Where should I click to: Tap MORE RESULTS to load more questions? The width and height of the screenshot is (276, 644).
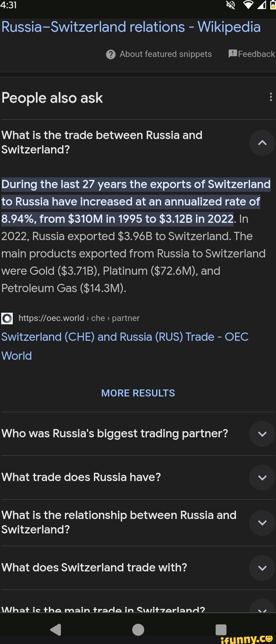[138, 393]
